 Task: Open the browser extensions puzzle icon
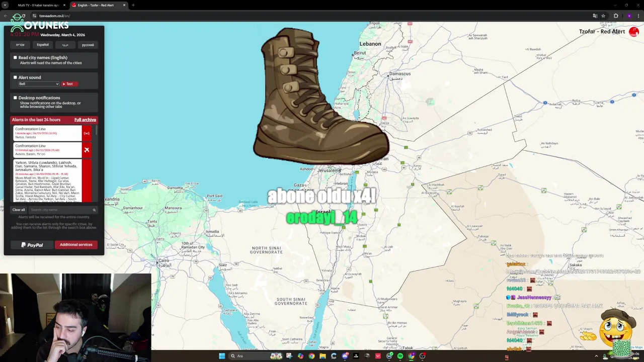(616, 16)
